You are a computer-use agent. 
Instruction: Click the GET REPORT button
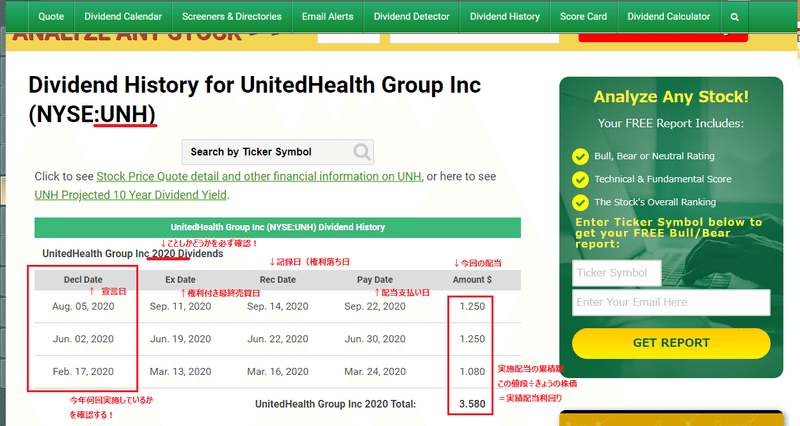(671, 343)
